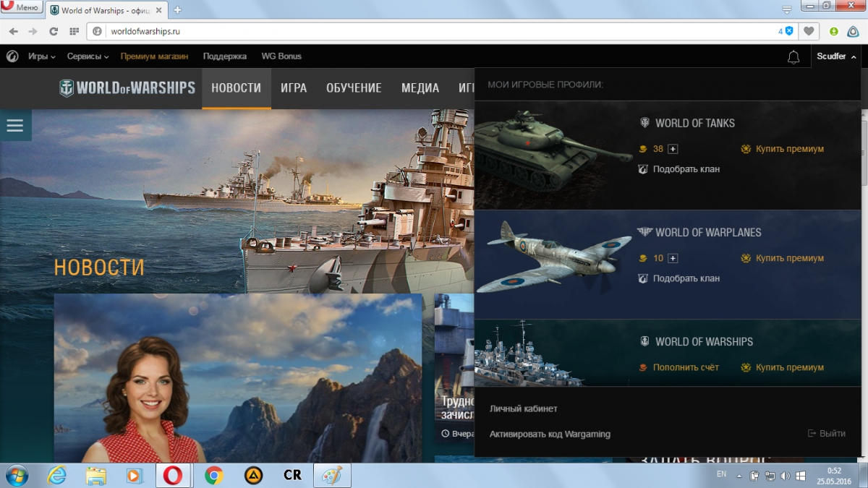Select the МЕДИА navigation tab
This screenshot has width=868, height=488.
coord(420,88)
